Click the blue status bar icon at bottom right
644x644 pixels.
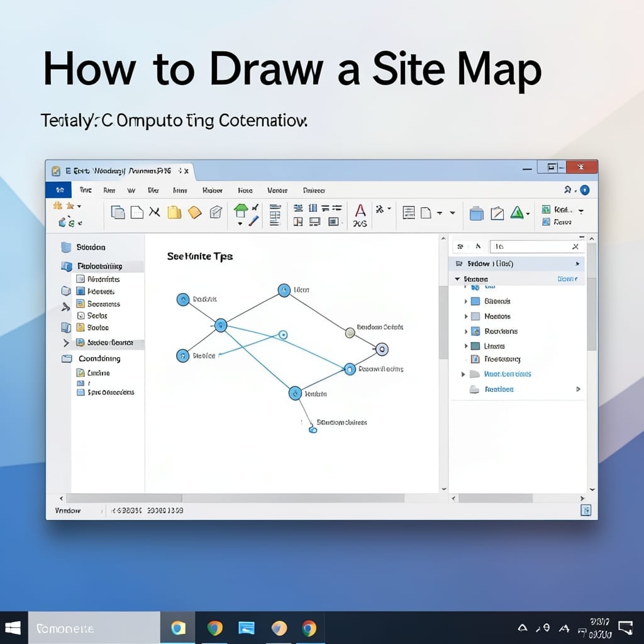586,511
